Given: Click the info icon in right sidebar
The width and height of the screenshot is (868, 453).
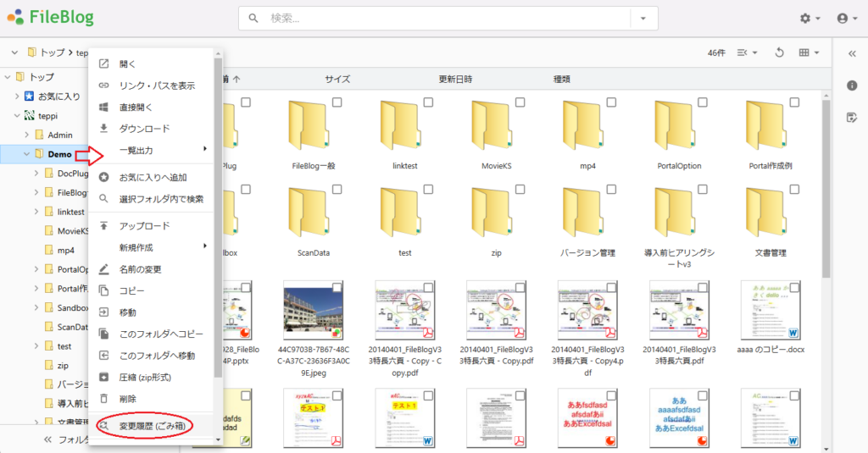Looking at the screenshot, I should [x=852, y=86].
